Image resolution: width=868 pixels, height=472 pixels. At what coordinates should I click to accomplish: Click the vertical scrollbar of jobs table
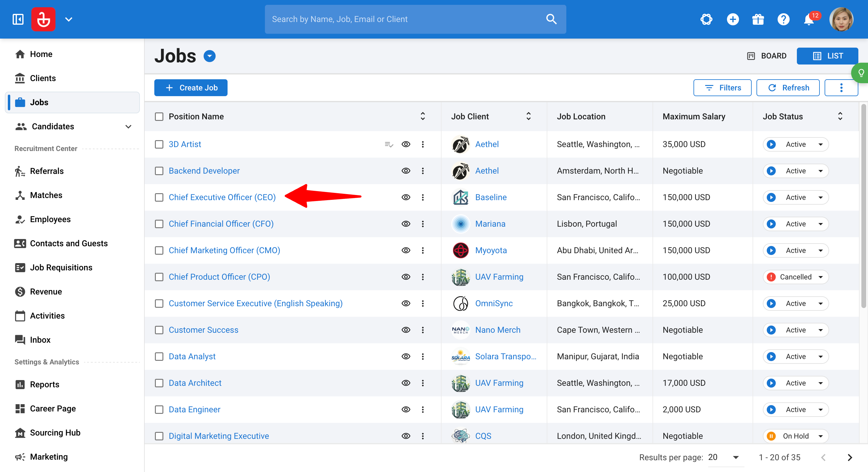click(x=863, y=206)
